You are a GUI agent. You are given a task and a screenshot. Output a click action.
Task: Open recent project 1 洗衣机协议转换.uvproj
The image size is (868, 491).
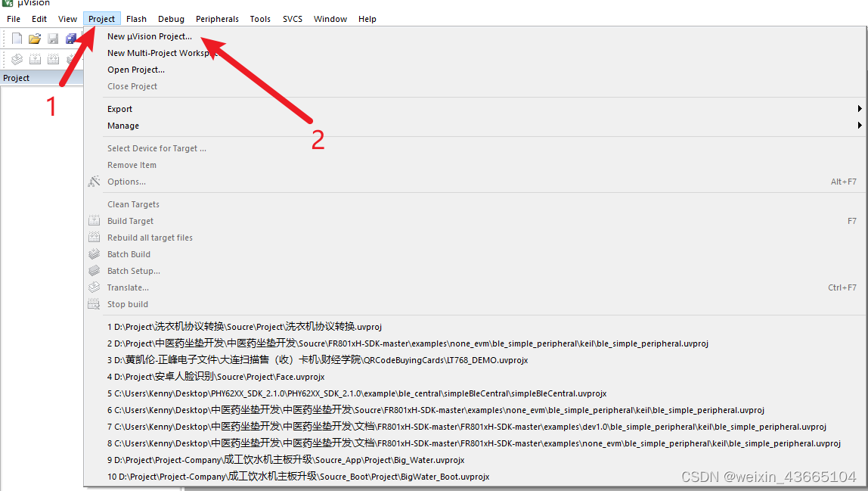tap(475, 326)
